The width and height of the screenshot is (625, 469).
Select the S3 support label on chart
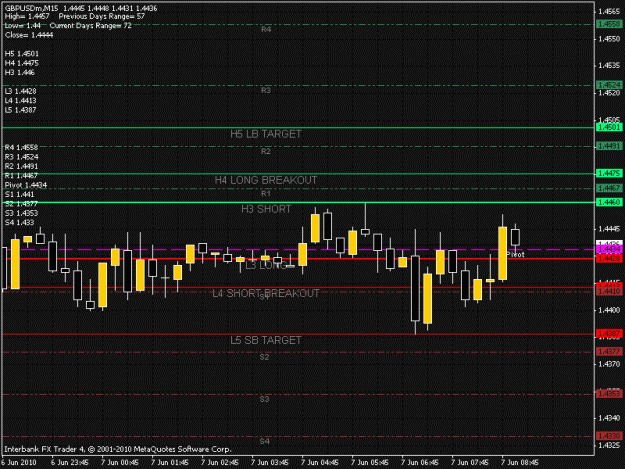coord(264,399)
